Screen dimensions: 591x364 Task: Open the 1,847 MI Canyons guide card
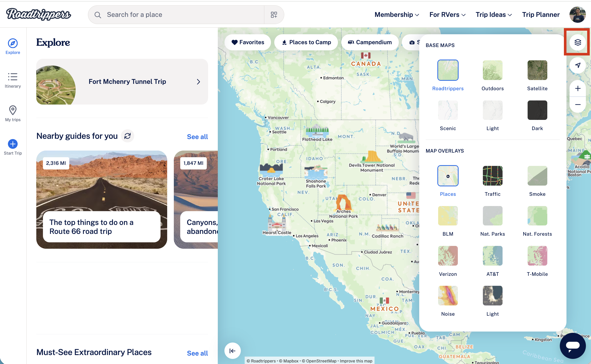coord(196,199)
